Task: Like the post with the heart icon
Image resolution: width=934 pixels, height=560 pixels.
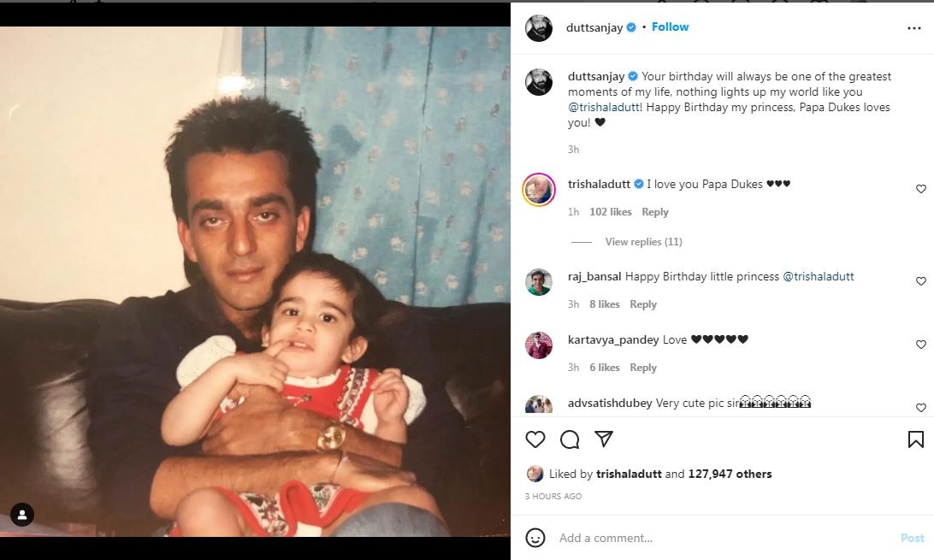Action: pyautogui.click(x=535, y=439)
